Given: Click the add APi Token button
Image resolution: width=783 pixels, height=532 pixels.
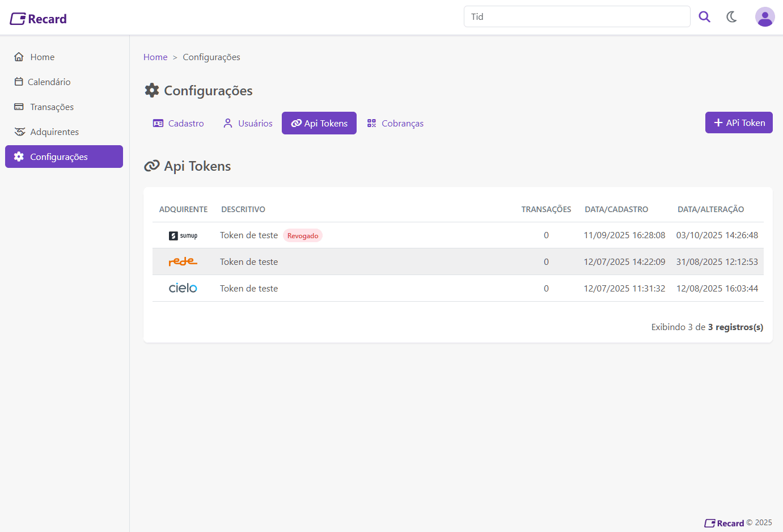Looking at the screenshot, I should [x=738, y=123].
